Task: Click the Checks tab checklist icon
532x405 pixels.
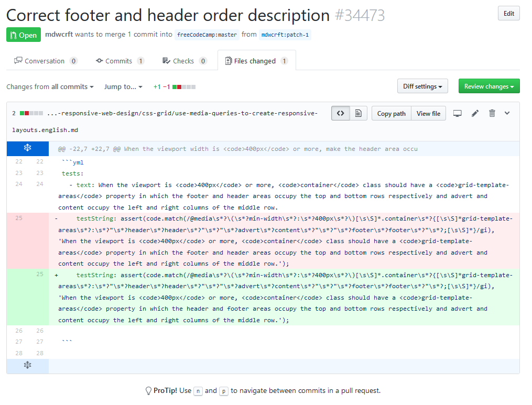Action: [166, 61]
